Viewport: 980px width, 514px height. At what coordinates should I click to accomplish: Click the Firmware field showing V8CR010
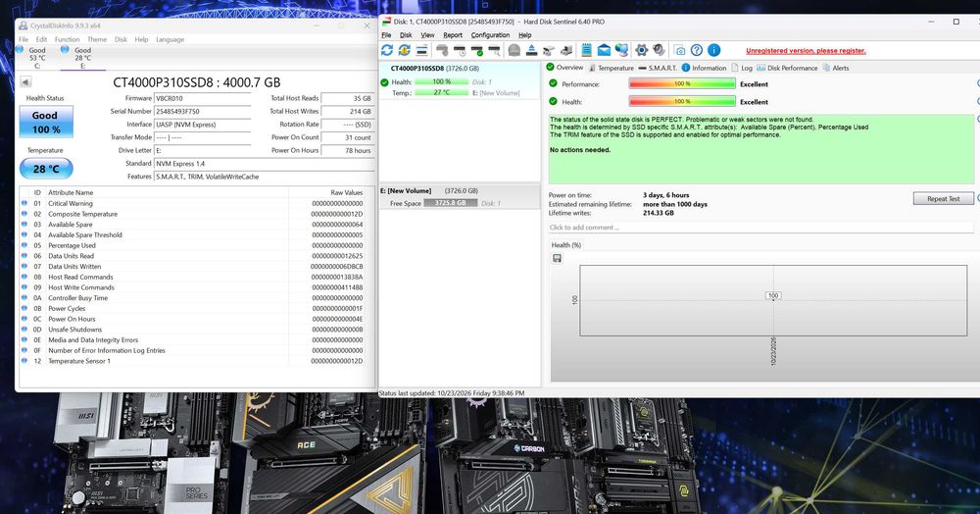pos(202,98)
